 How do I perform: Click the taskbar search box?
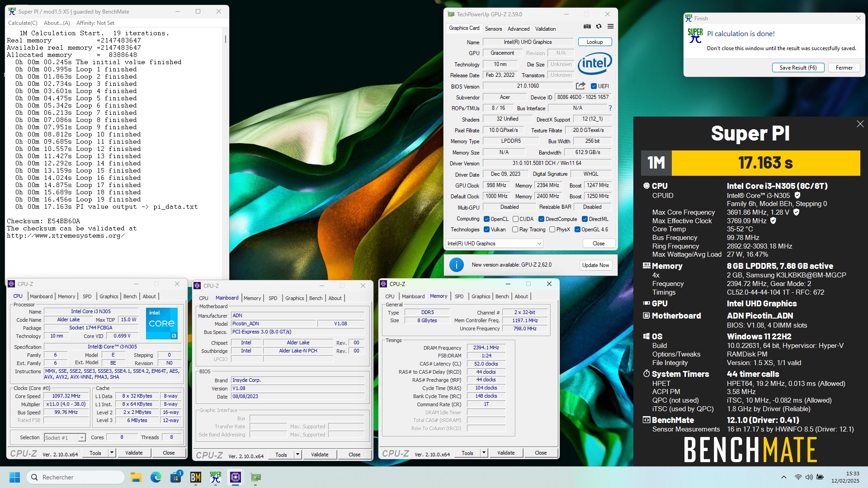point(75,477)
